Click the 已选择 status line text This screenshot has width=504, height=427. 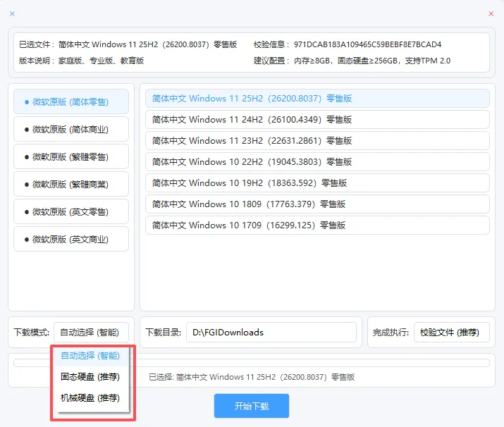[252, 377]
